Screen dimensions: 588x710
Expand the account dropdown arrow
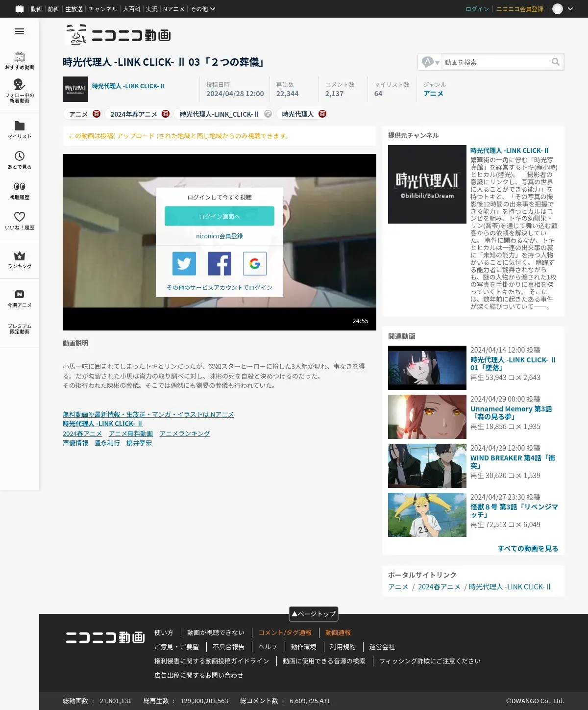pos(570,9)
